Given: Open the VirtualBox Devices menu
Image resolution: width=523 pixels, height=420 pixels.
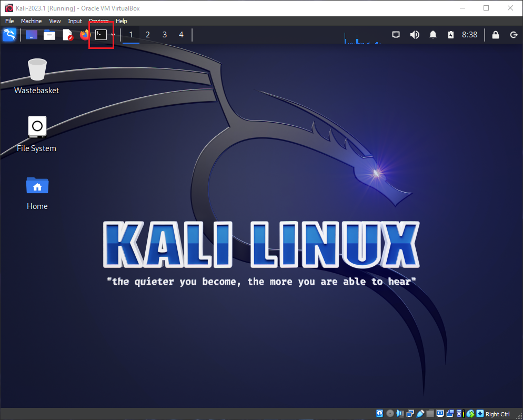Looking at the screenshot, I should 99,21.
